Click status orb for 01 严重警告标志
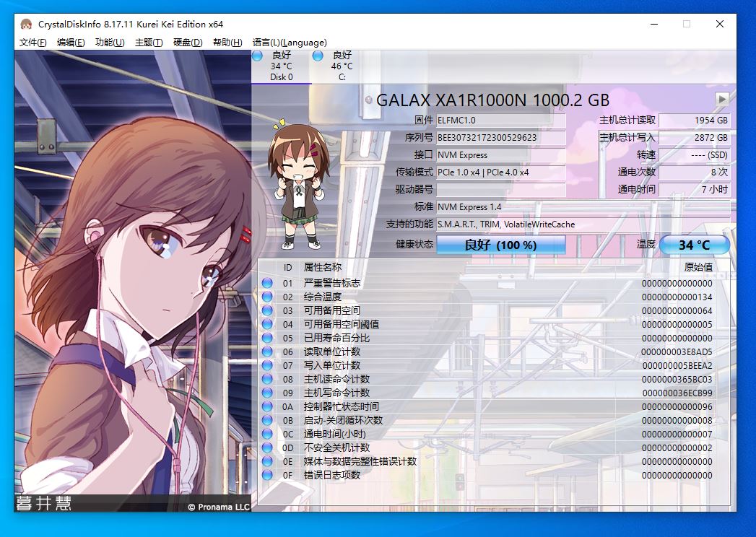The image size is (756, 537). [267, 283]
